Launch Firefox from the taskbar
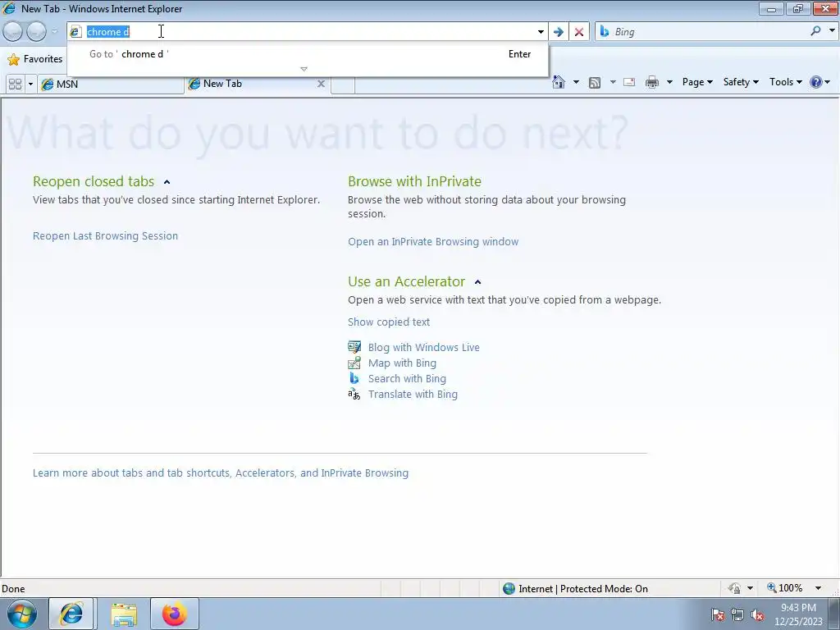The height and width of the screenshot is (630, 840). tap(175, 614)
